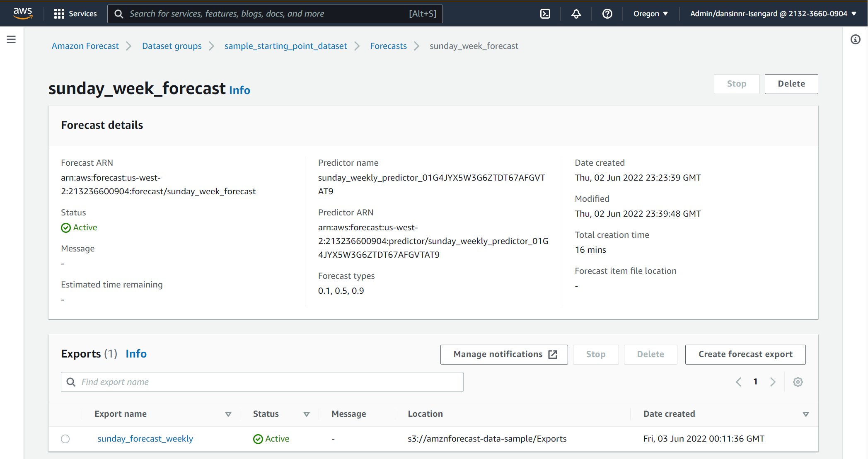Select the sunday_forecast_weekly export radio button
The image size is (868, 459).
point(65,439)
